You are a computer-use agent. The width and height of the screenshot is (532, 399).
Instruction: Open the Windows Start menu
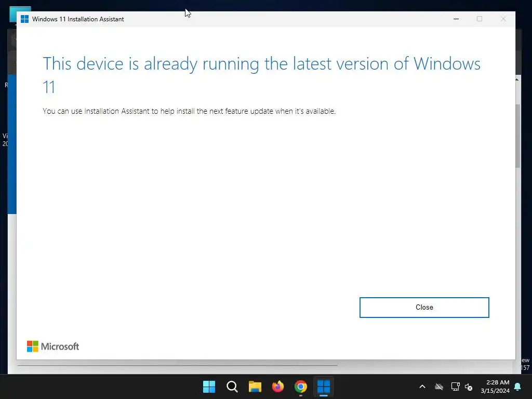coord(209,387)
